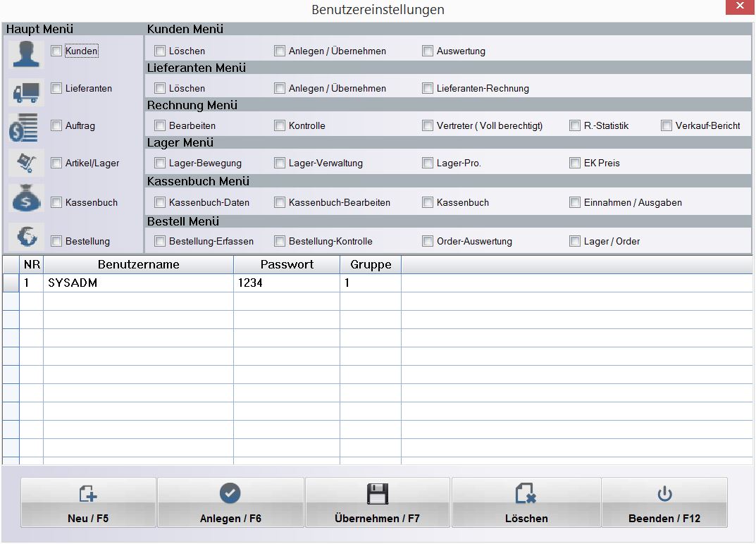Click the Kassenbuch money bag icon
Image resolution: width=756 pixels, height=544 pixels.
(x=26, y=200)
